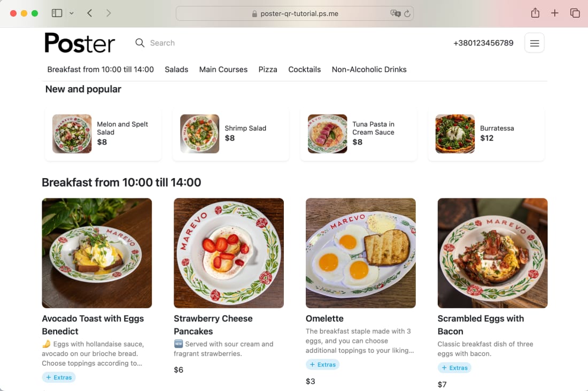Select the Salads category tab
The image size is (588, 391).
(176, 70)
